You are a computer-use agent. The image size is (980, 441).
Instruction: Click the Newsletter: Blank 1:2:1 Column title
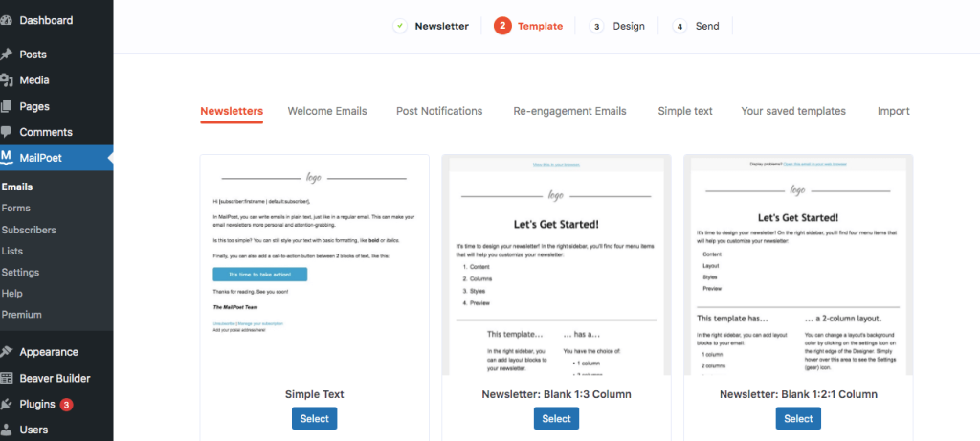click(799, 395)
